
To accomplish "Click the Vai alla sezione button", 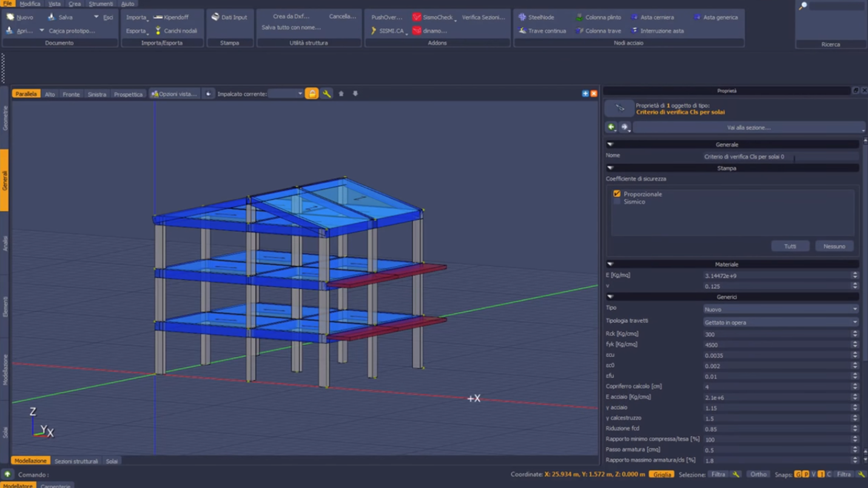I will (x=748, y=127).
